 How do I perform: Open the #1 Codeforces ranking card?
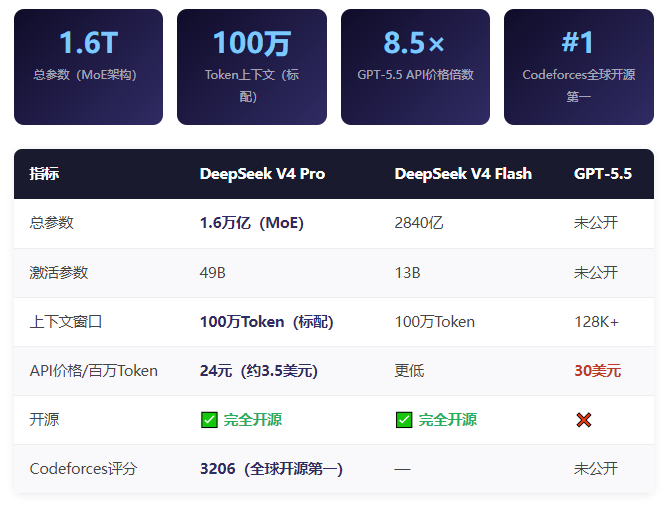pyautogui.click(x=578, y=67)
